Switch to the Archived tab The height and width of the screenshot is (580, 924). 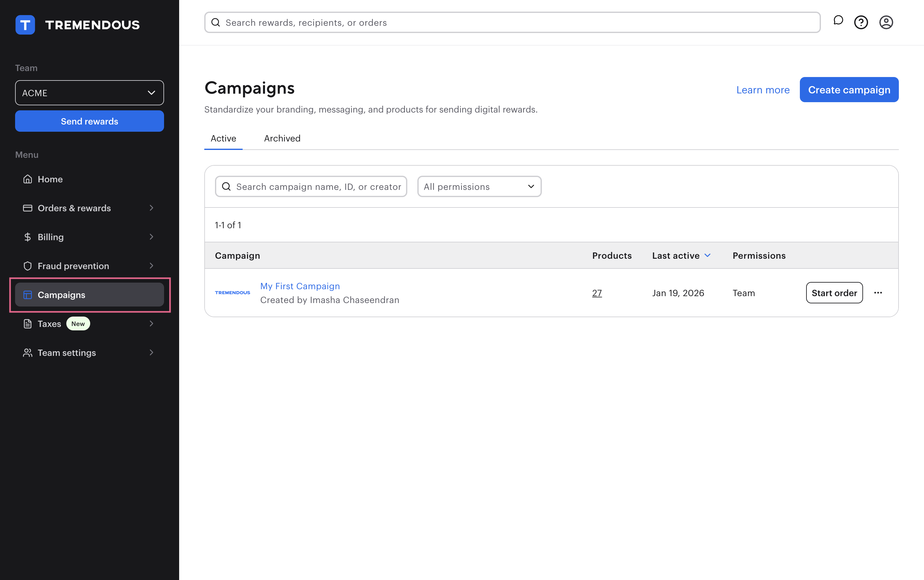click(x=282, y=139)
